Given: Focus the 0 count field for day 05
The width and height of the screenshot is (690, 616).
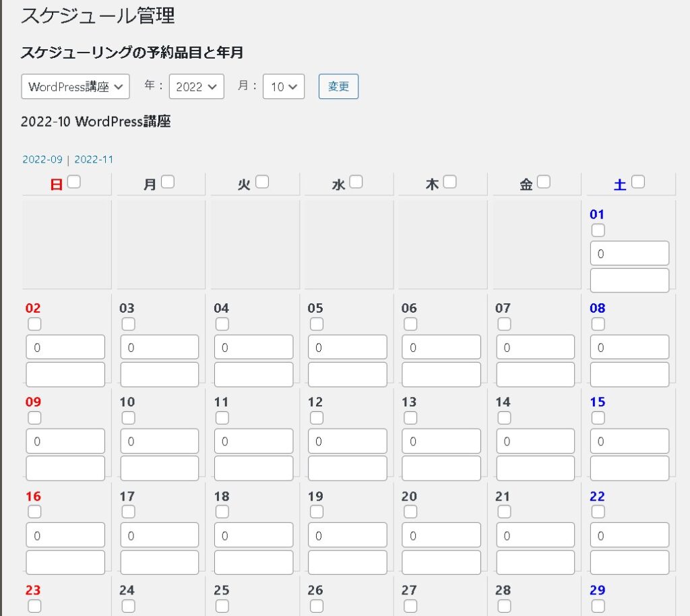Looking at the screenshot, I should [x=348, y=347].
